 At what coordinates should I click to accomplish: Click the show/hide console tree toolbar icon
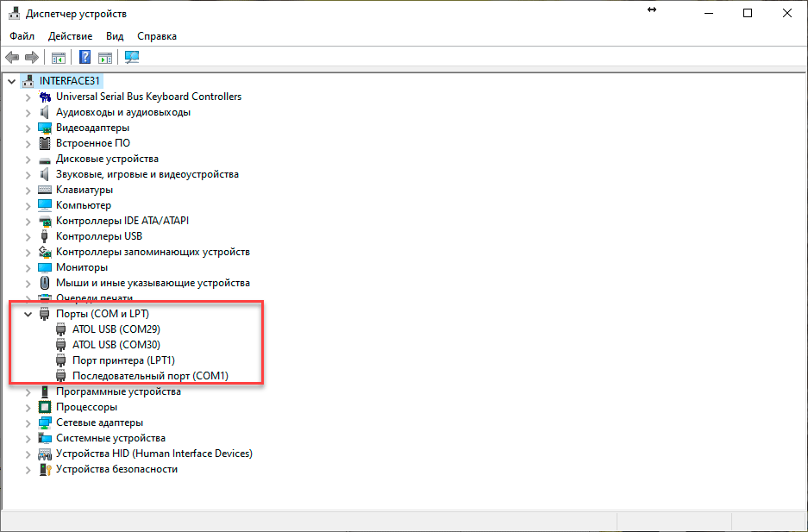59,58
